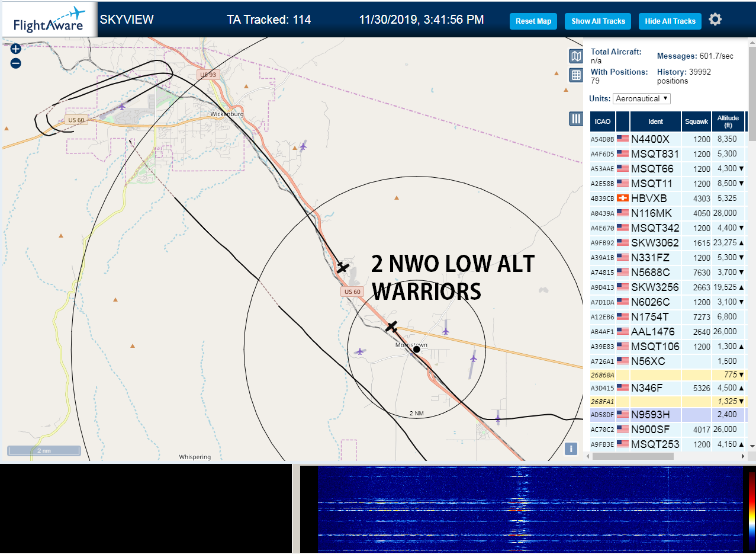Select HBVXB aircraft row
The image size is (756, 554).
click(668, 198)
